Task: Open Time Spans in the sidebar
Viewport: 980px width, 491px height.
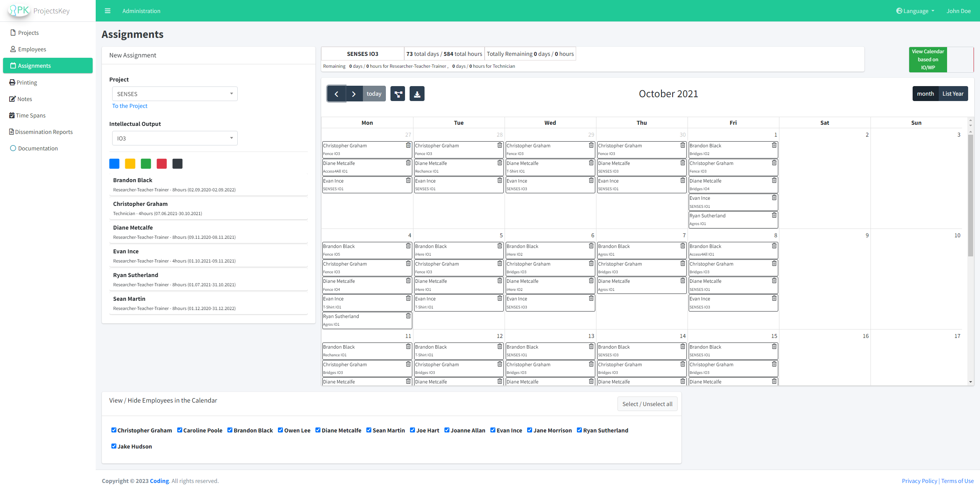Action: tap(31, 115)
